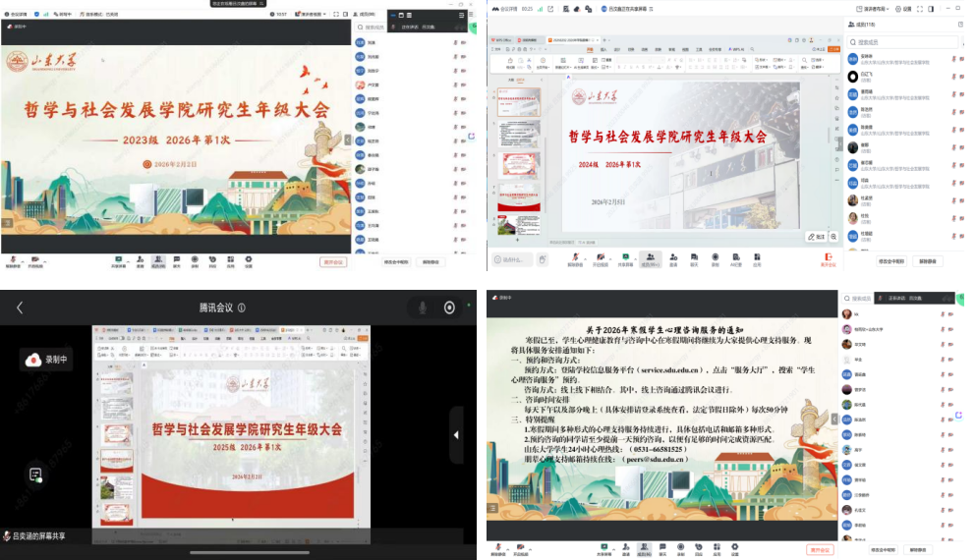This screenshot has height=560, width=976.
Task: Toggle the 解除静音 microphone in the 2024级 window
Action: (575, 258)
